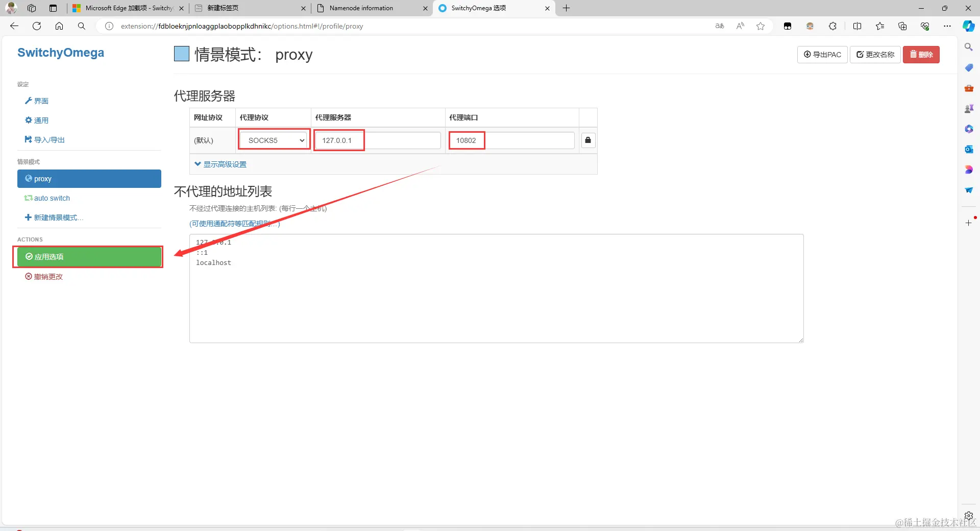Click 导出PAC export button
Screen dimensions: 980x531
pos(822,55)
